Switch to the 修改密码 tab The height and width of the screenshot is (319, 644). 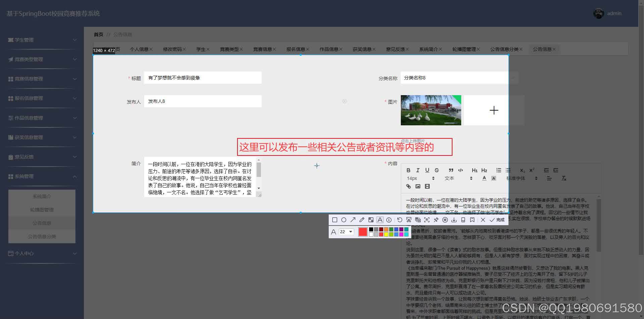[x=172, y=49]
